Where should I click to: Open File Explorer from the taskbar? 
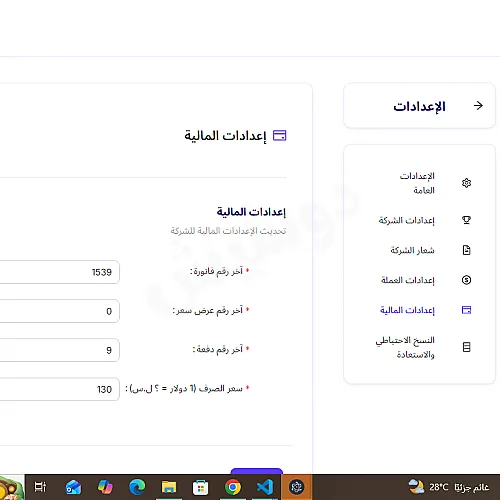169,487
